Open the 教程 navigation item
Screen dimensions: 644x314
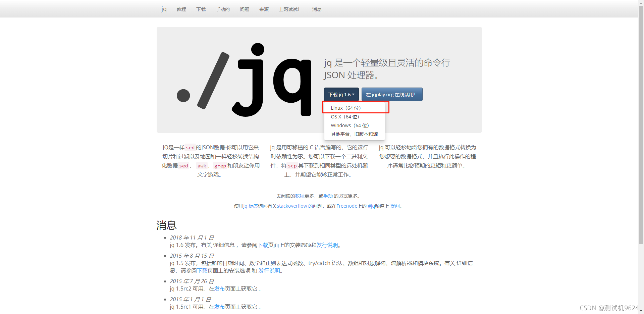coord(181,9)
